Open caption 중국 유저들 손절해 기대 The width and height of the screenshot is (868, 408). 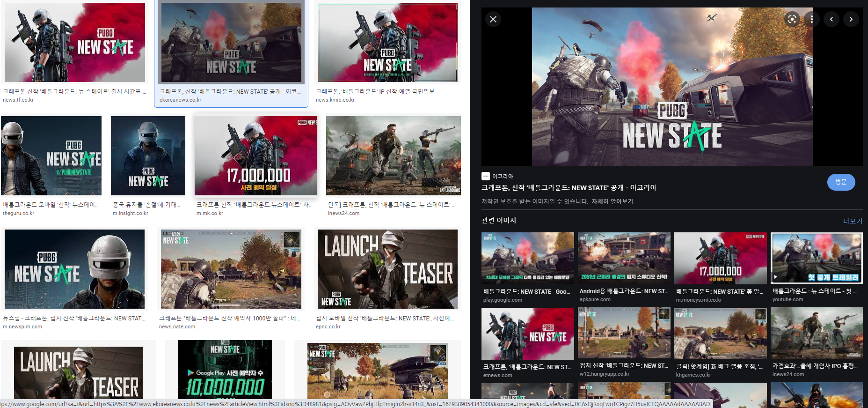(146, 205)
